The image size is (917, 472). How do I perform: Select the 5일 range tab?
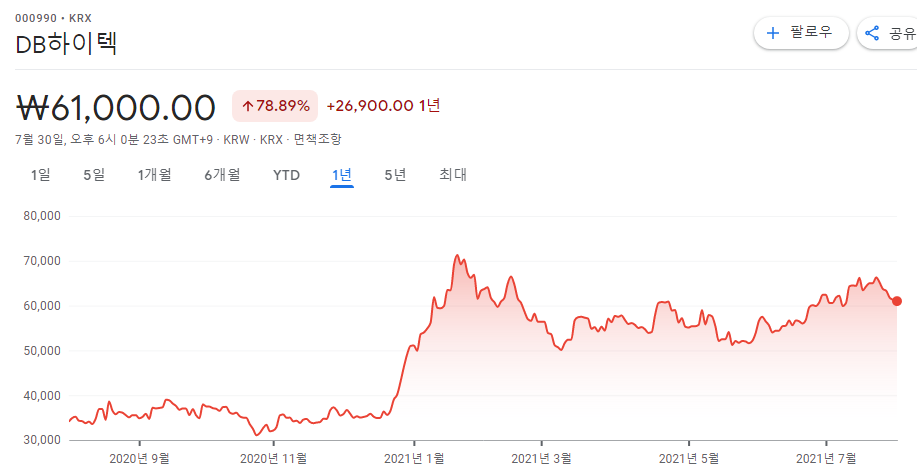94,175
